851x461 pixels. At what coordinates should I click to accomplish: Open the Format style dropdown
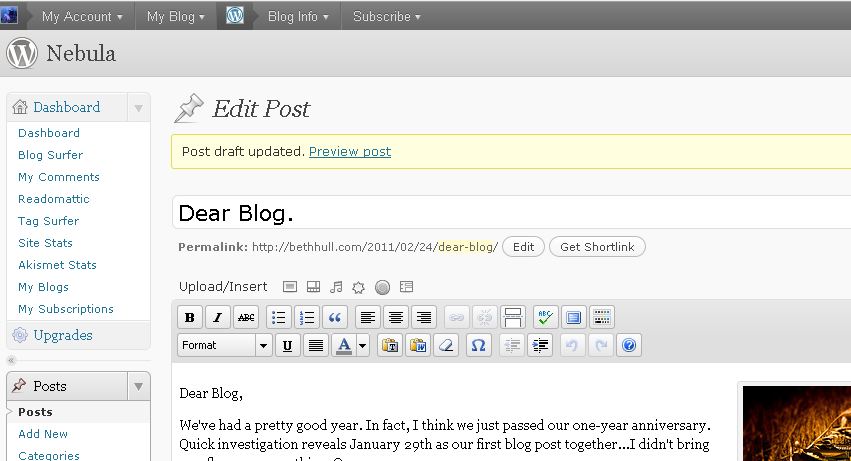point(225,345)
